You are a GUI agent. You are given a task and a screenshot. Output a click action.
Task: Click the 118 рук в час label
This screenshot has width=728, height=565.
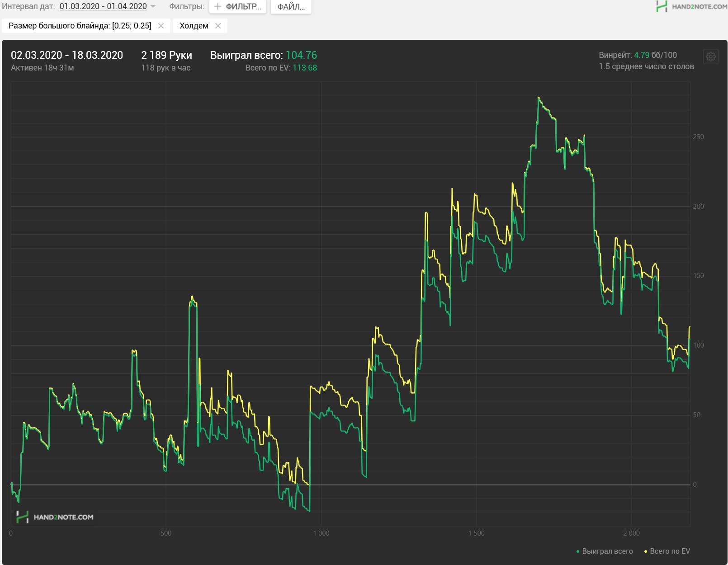tap(165, 68)
